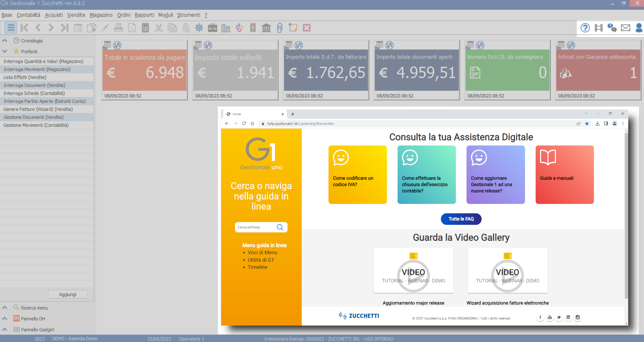Click the envelope mail icon top right
The image size is (644, 342).
pyautogui.click(x=626, y=28)
